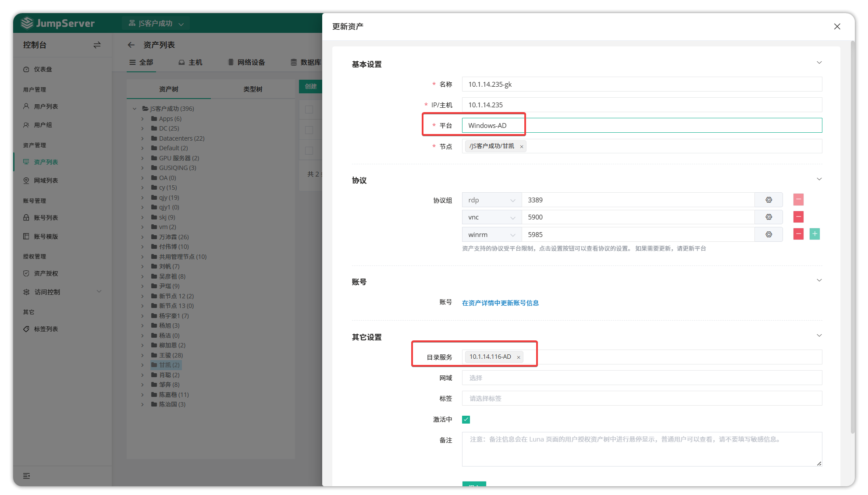
Task: Uncheck the 激活中 checkbox
Action: pos(466,420)
